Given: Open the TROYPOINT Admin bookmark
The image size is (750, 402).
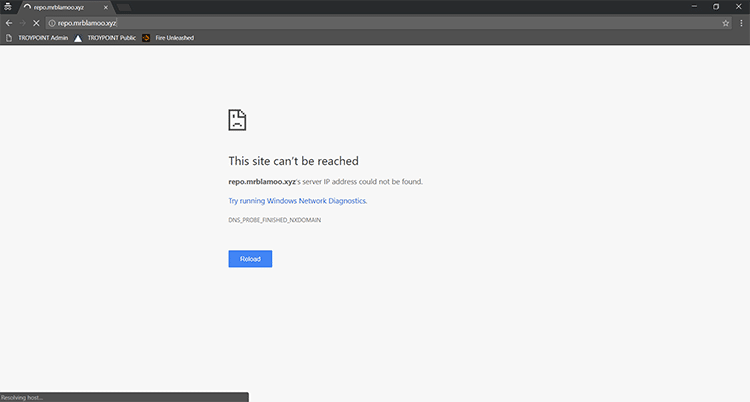Looking at the screenshot, I should pos(37,38).
